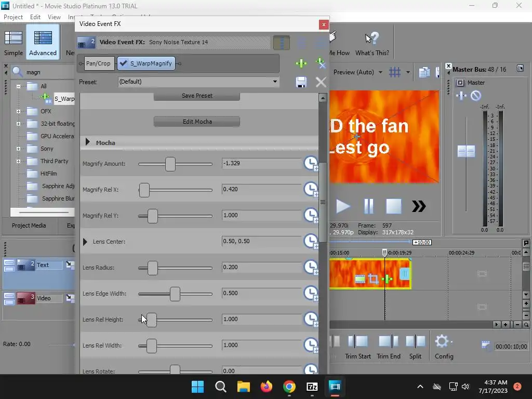Open Chrome from the taskbar
The image size is (532, 399).
[x=289, y=387]
